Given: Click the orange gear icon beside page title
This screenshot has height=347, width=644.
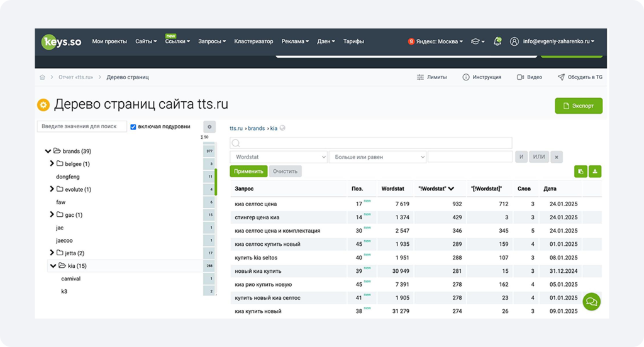Looking at the screenshot, I should (x=43, y=105).
